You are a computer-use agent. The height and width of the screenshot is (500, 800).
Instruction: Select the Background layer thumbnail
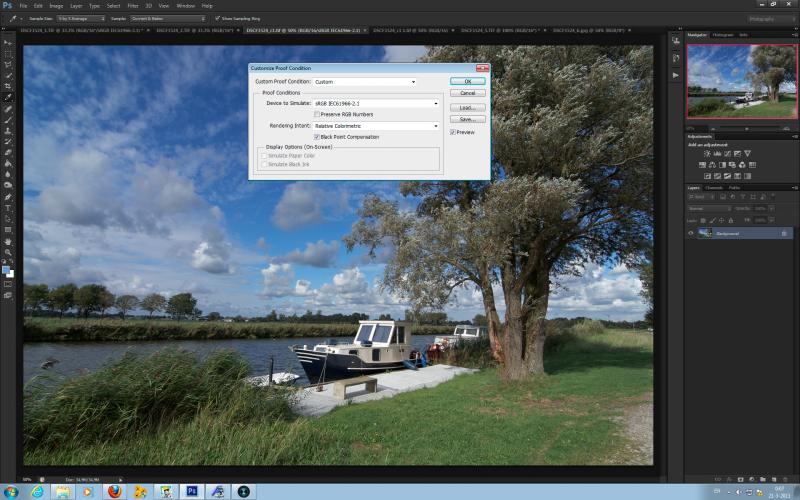coord(705,233)
